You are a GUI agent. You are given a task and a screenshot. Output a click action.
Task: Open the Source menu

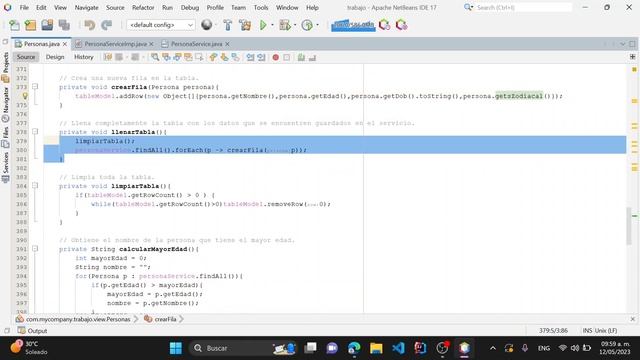(x=115, y=7)
